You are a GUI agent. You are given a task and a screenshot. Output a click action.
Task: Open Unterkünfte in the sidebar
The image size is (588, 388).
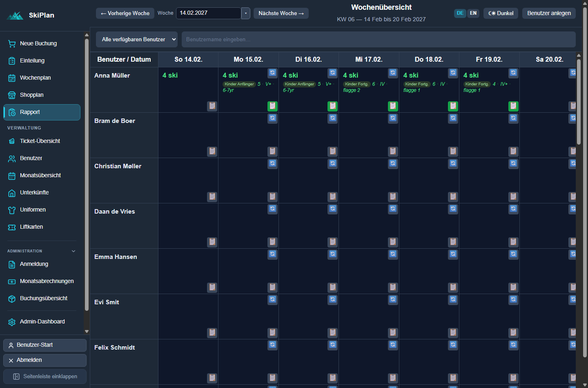coord(42,193)
